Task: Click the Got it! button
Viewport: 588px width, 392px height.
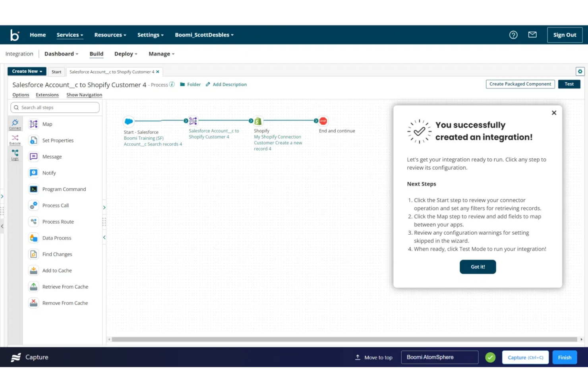Action: click(x=478, y=266)
